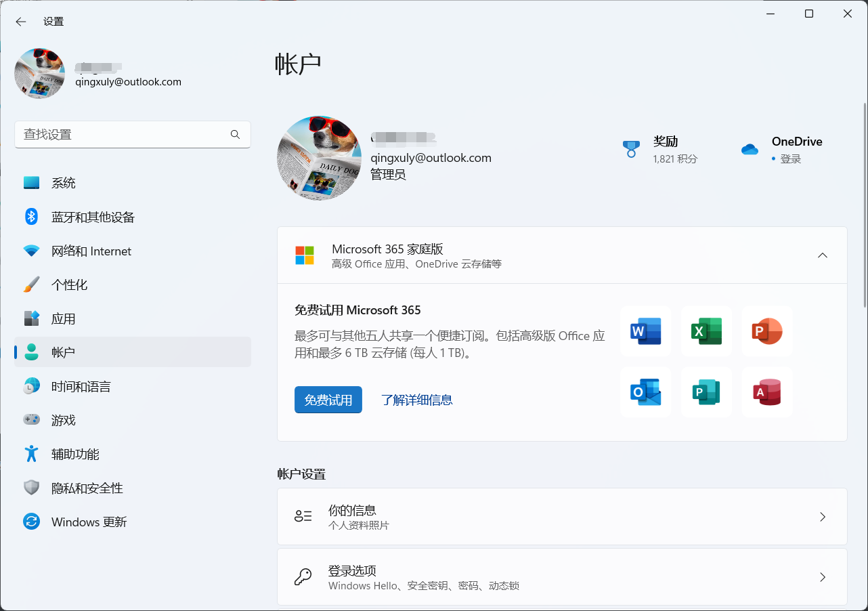The width and height of the screenshot is (868, 611).
Task: Open 登录选项 via its right chevron
Action: coord(823,577)
